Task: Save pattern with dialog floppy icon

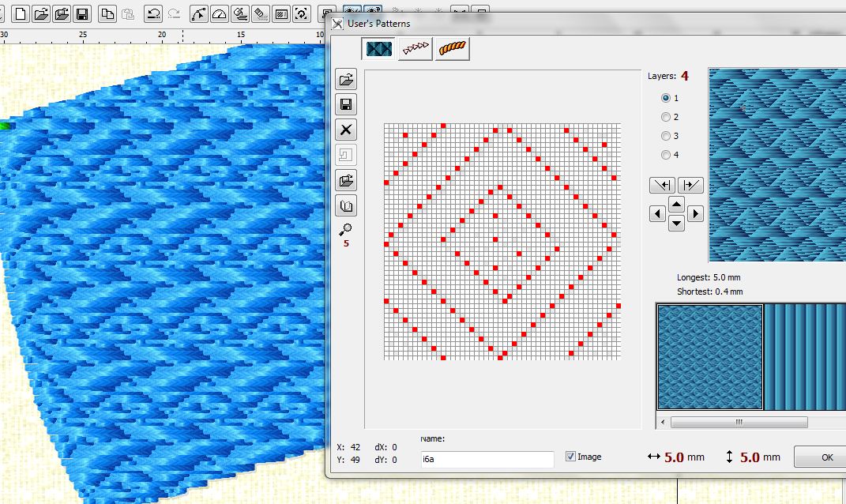Action: (346, 105)
